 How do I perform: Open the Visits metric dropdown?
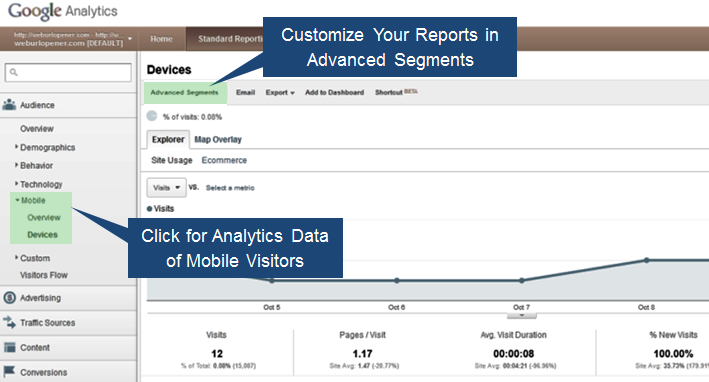(x=166, y=188)
